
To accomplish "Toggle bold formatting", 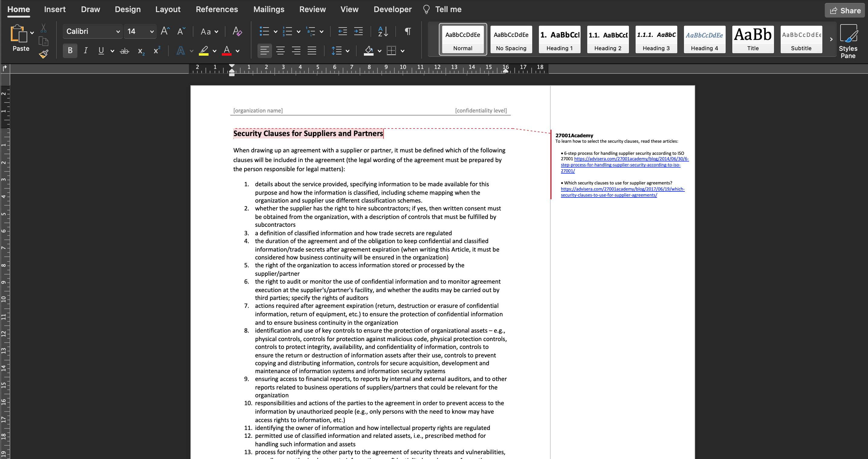I will pos(70,50).
